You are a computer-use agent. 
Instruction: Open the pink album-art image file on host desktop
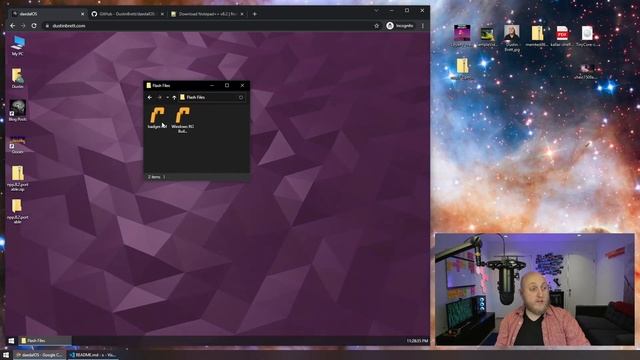[x=462, y=36]
